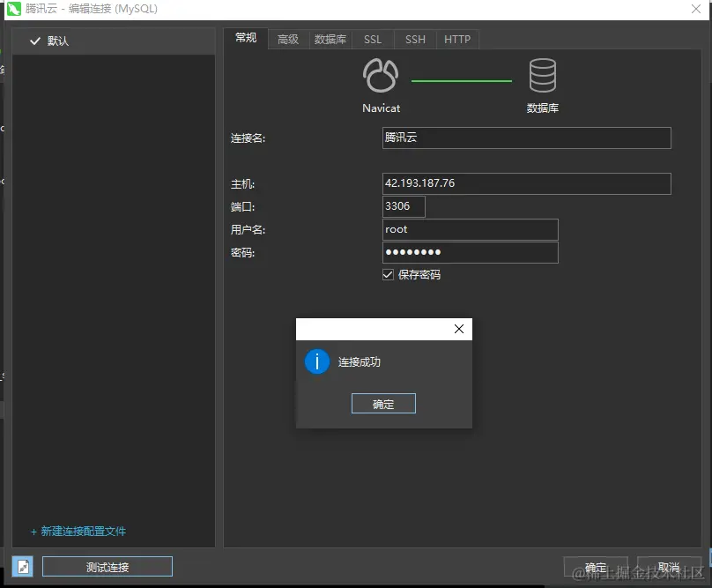Focus the masked 密码 field
The image size is (712, 588).
[x=471, y=252]
